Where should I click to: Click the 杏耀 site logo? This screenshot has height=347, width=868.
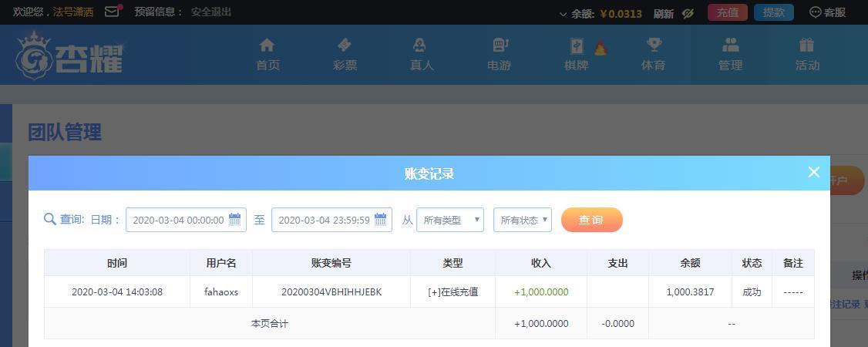[69, 56]
